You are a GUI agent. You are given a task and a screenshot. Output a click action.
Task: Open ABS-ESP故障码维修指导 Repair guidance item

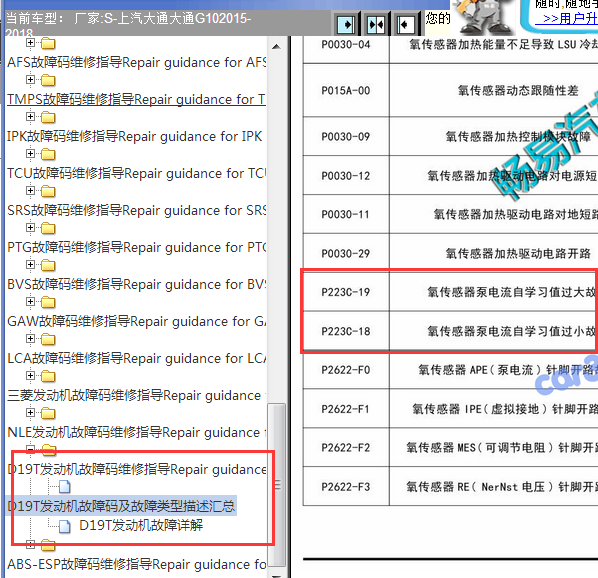pyautogui.click(x=137, y=564)
